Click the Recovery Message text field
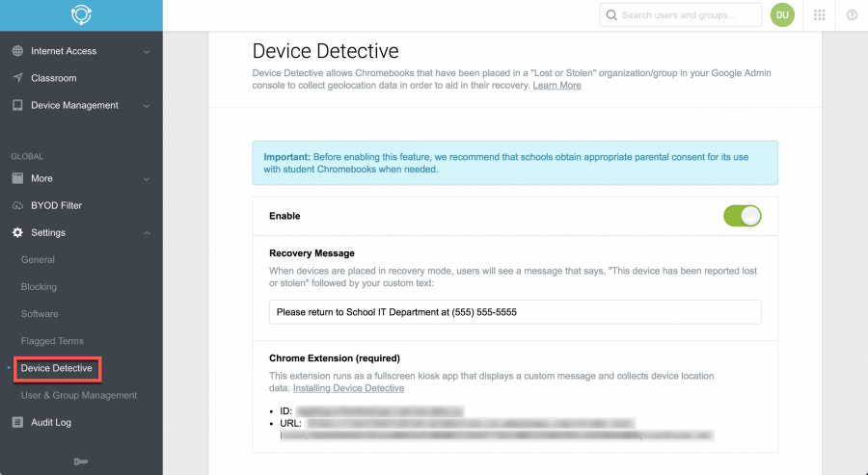Viewport: 868px width, 475px height. coord(515,312)
